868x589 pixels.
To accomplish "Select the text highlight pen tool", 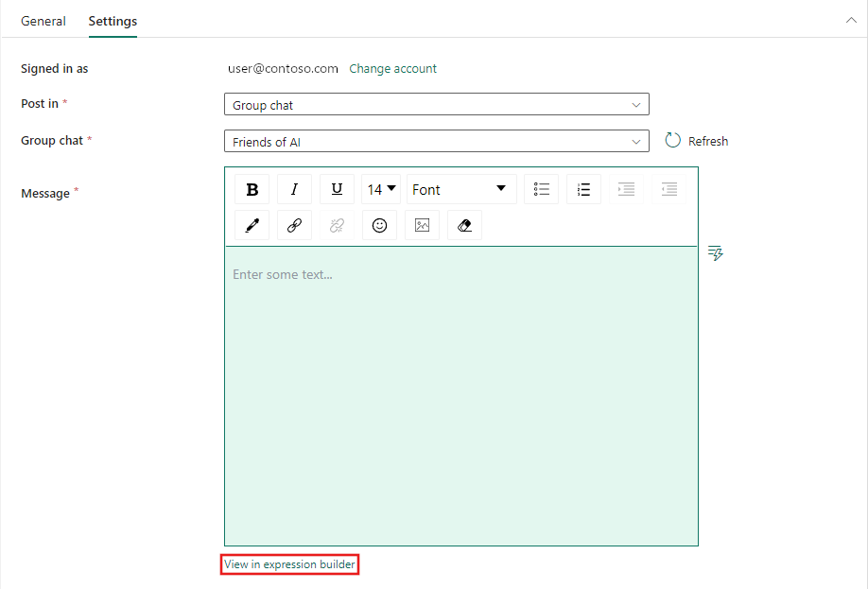I will (252, 225).
